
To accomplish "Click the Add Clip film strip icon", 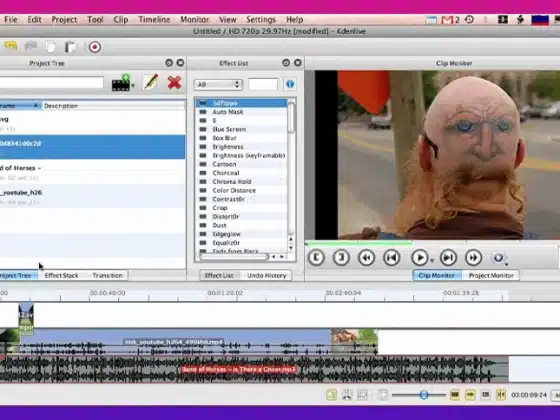I will [121, 83].
